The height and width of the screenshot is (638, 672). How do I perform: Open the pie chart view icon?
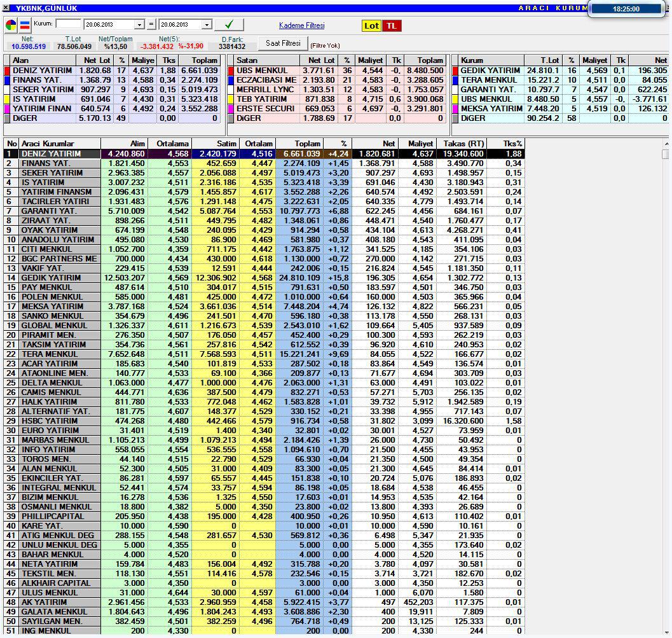(x=11, y=25)
